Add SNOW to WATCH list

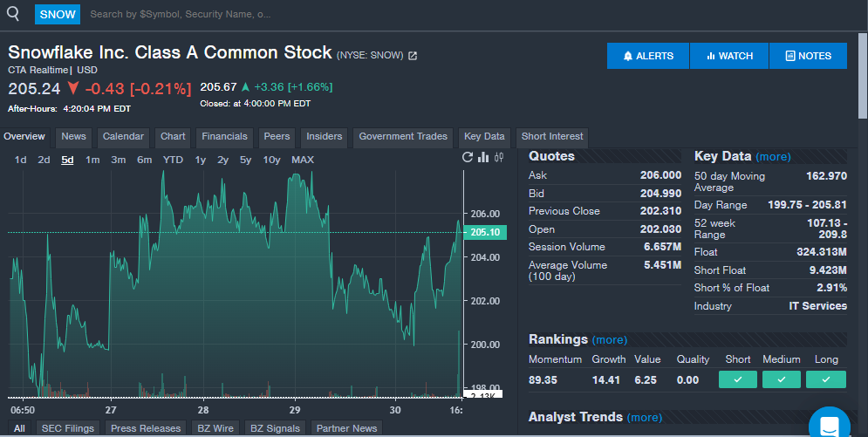[729, 56]
